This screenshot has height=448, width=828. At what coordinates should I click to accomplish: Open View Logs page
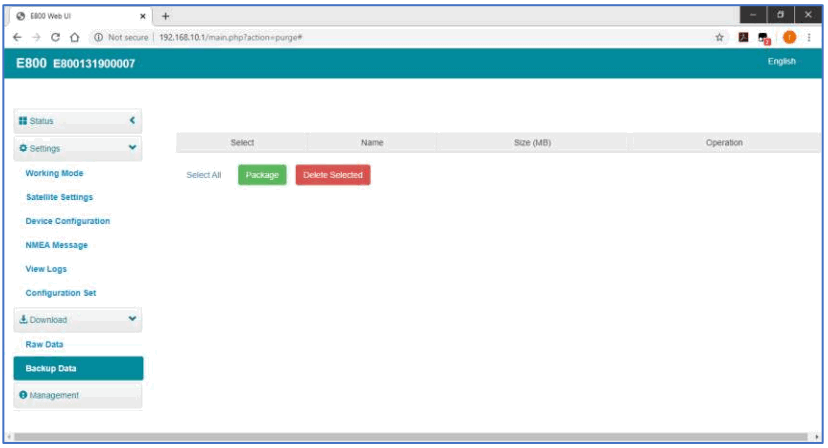pyautogui.click(x=46, y=269)
